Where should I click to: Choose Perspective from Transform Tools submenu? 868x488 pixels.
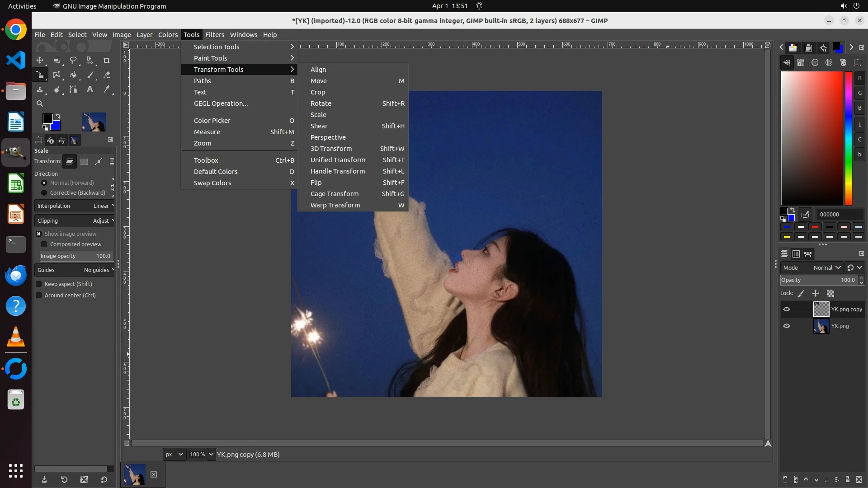[x=328, y=137]
